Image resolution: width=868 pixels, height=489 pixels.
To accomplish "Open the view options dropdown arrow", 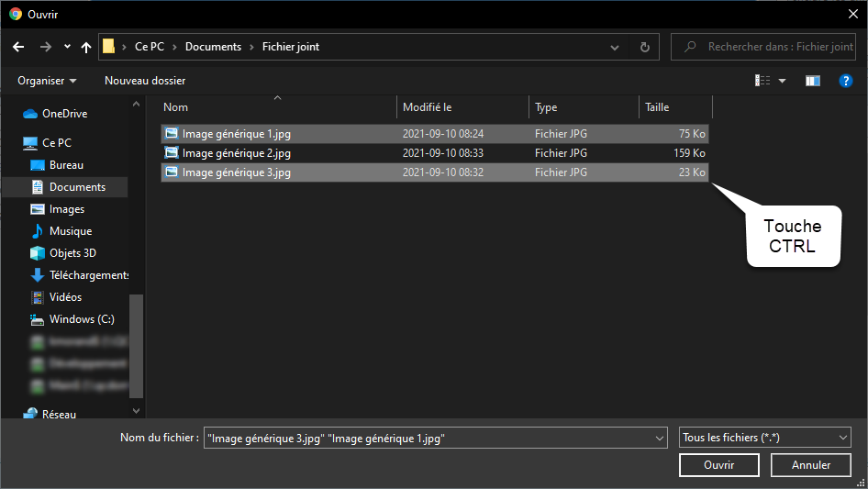I will click(x=783, y=81).
